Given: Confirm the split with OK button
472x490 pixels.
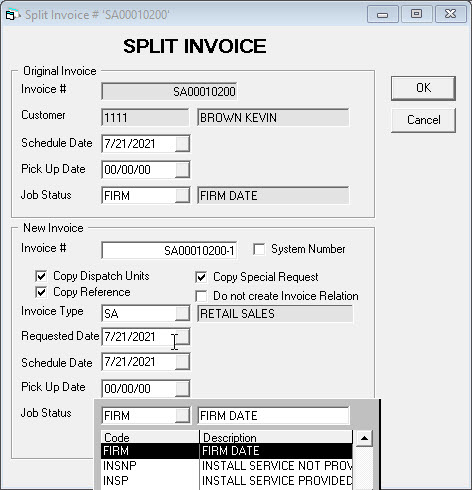Looking at the screenshot, I should tap(423, 88).
